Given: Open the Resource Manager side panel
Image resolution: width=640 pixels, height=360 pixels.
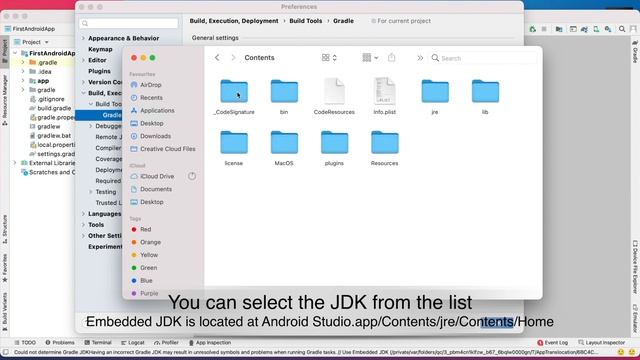Looking at the screenshot, I should tap(4, 100).
